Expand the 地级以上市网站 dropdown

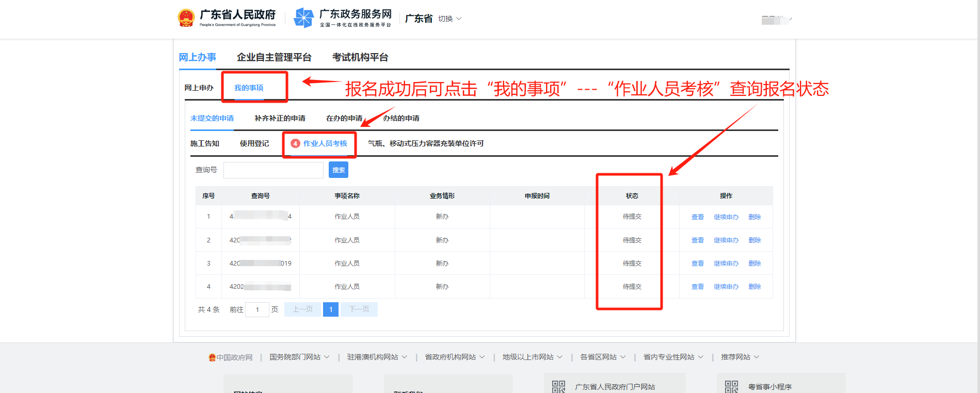[x=532, y=357]
